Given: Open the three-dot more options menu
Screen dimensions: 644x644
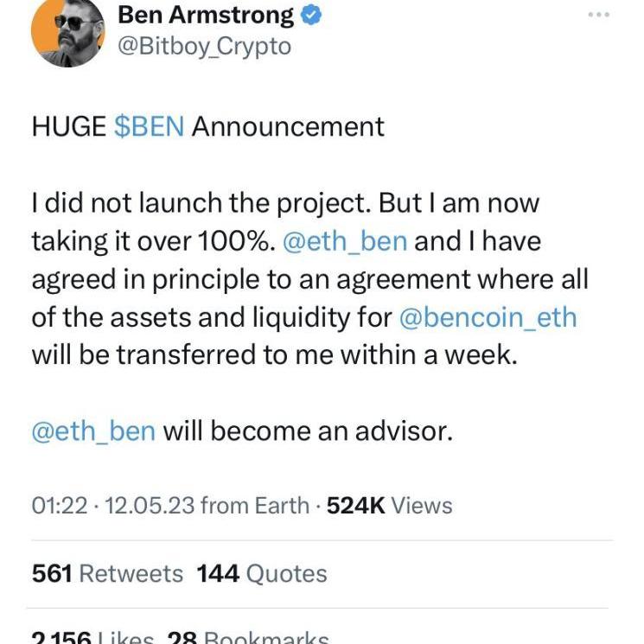Looking at the screenshot, I should pos(598,15).
